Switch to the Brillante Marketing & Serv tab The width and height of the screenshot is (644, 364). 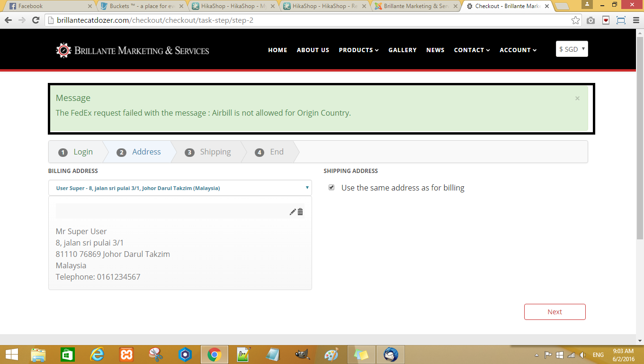417,6
